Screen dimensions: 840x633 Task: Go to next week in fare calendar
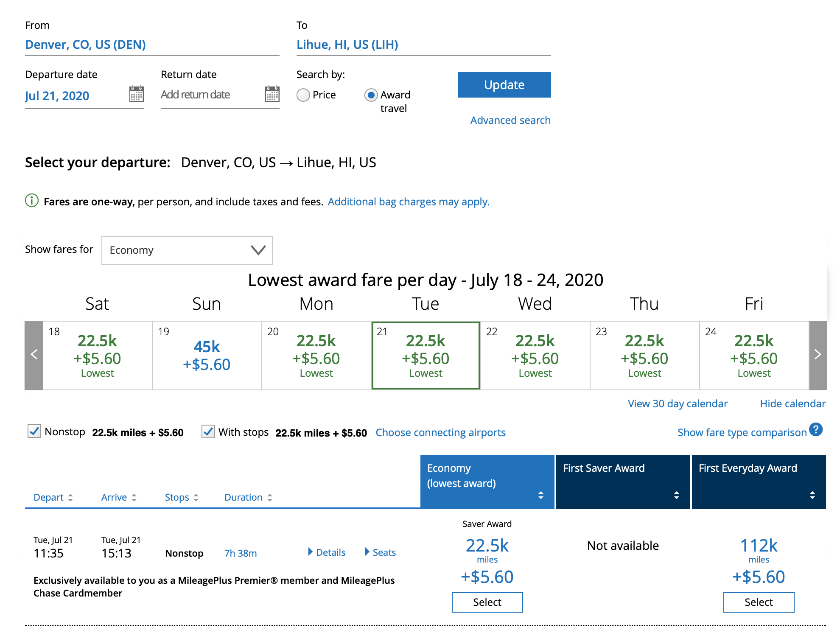[x=818, y=355]
